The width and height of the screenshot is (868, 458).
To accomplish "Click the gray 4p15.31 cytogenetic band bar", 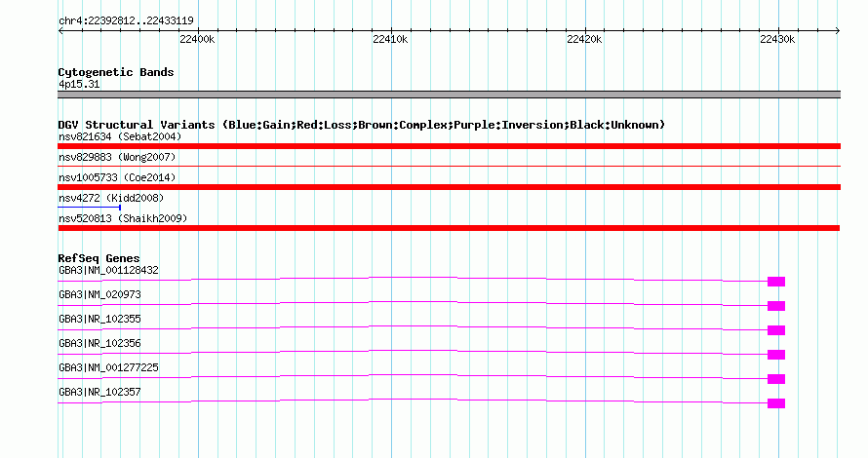I will click(x=449, y=95).
